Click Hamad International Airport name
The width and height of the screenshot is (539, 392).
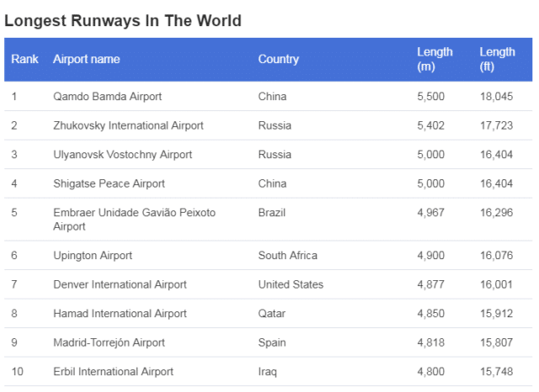[x=120, y=314]
